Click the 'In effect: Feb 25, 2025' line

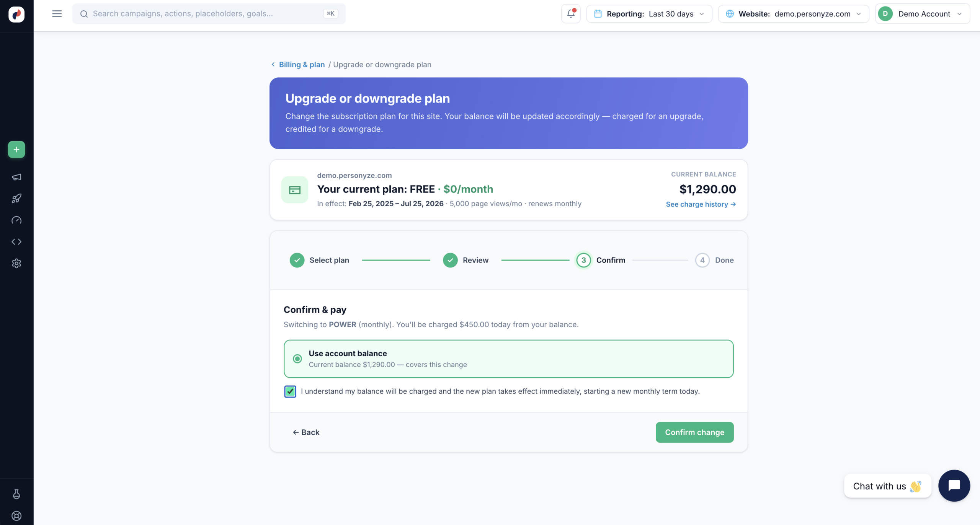click(x=449, y=204)
